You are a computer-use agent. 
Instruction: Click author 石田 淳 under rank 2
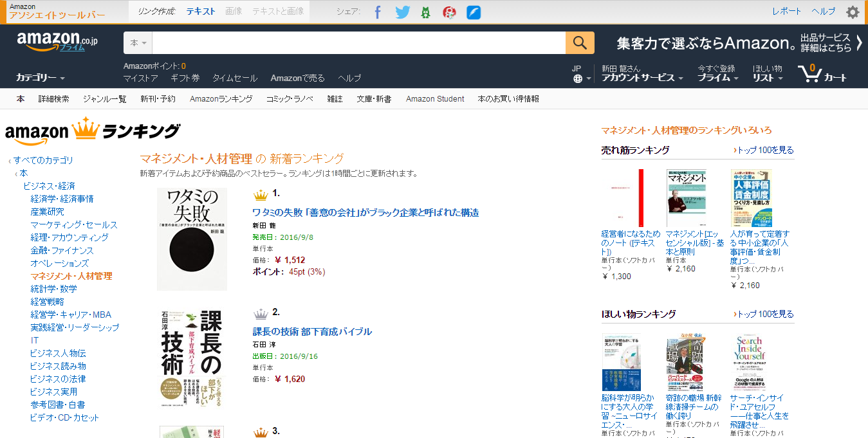264,345
